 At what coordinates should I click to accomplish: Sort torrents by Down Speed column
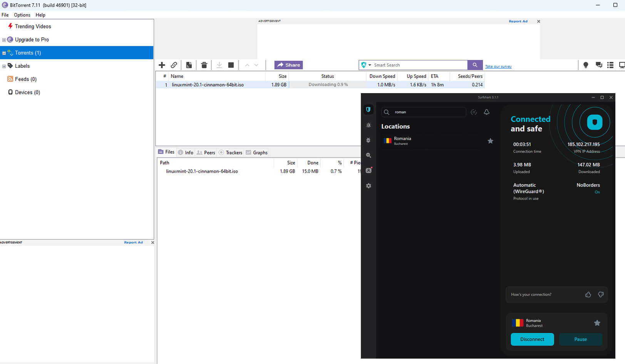click(382, 76)
